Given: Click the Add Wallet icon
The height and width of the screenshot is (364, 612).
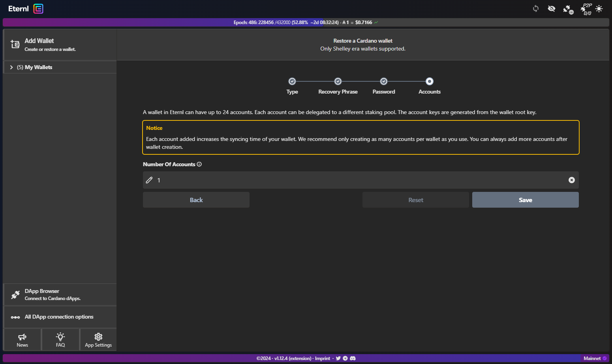Looking at the screenshot, I should pyautogui.click(x=15, y=44).
